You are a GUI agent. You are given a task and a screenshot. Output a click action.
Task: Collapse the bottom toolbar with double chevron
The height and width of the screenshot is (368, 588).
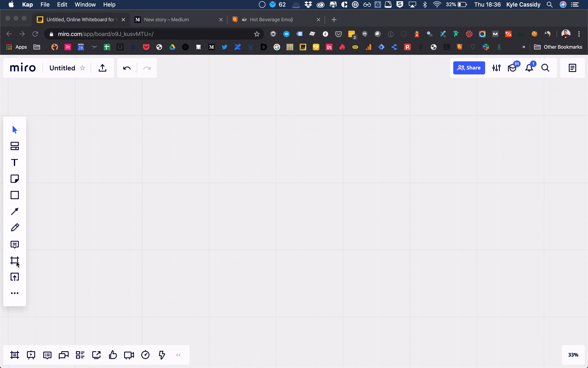point(178,355)
